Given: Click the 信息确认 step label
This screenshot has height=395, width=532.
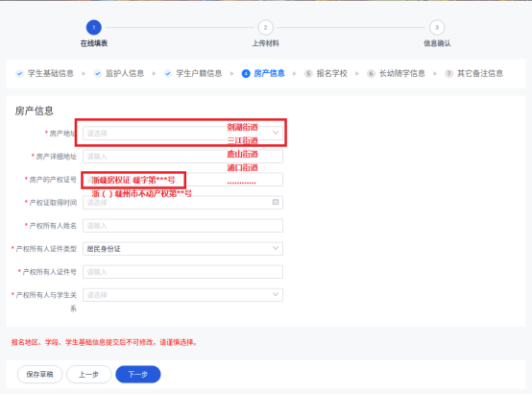Looking at the screenshot, I should point(437,43).
